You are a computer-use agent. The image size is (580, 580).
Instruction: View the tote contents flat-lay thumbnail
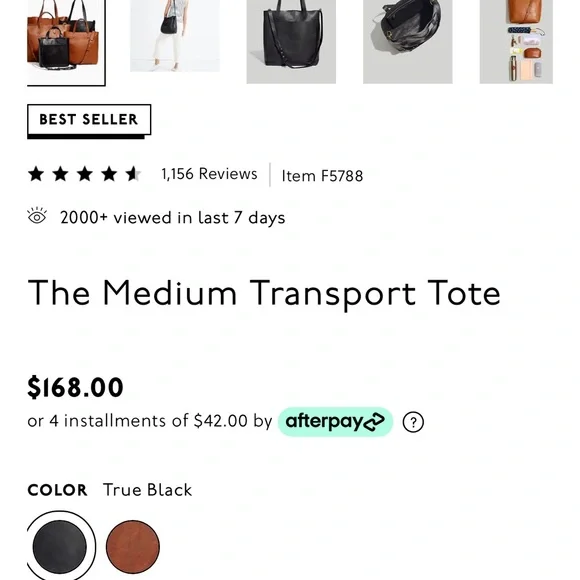point(516,42)
